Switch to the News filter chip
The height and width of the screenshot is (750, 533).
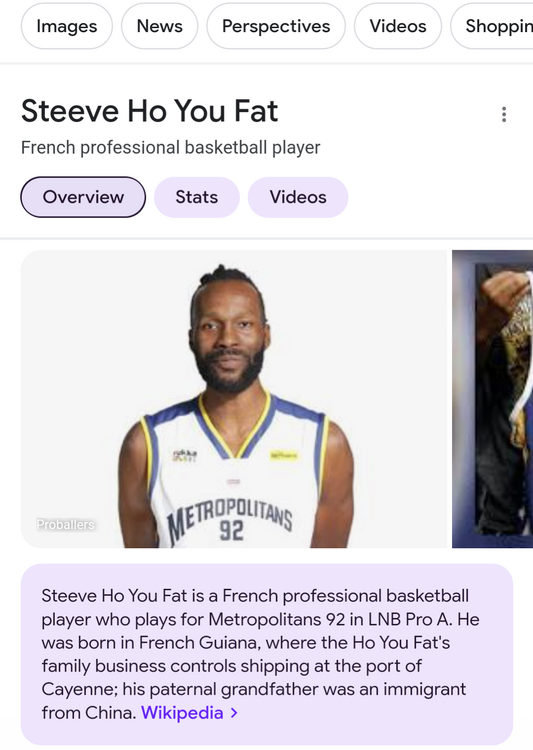click(159, 26)
